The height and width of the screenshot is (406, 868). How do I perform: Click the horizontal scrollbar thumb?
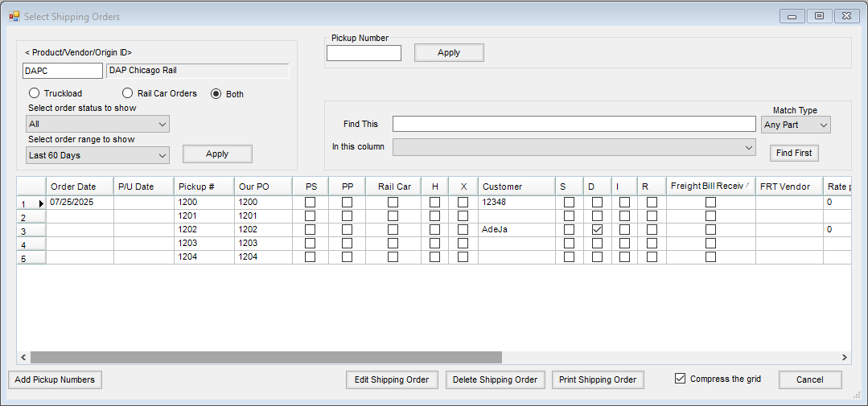[x=266, y=357]
